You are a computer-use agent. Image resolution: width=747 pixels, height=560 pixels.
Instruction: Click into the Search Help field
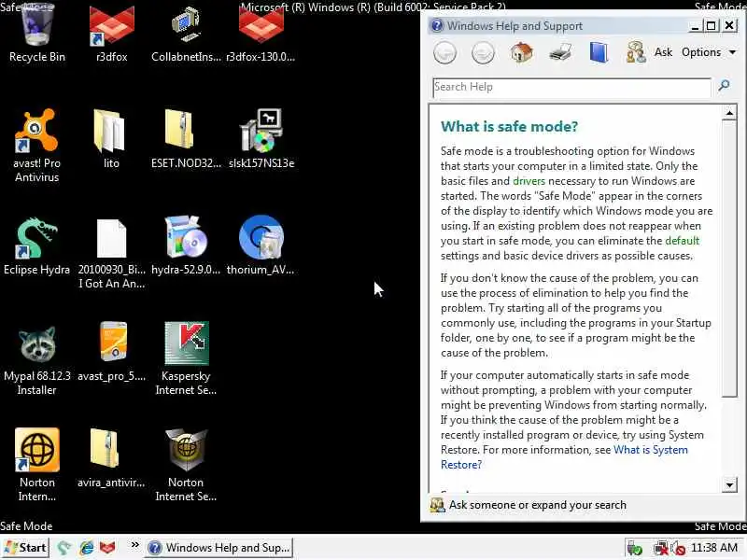[x=571, y=87]
